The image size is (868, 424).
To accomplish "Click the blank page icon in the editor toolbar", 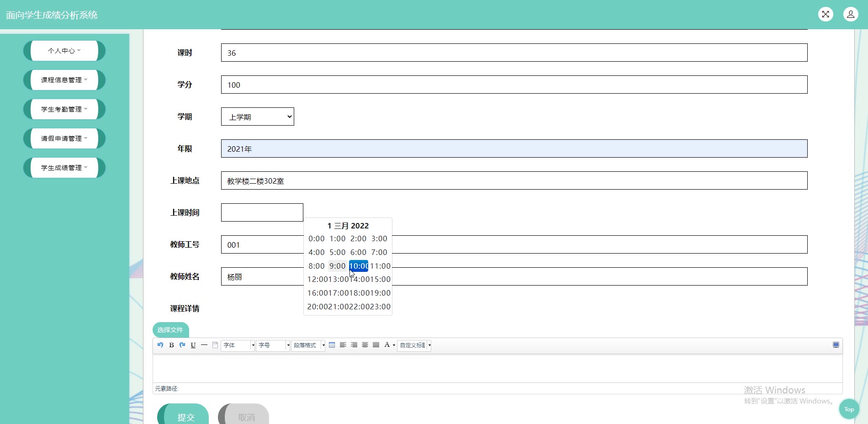I will pos(215,345).
